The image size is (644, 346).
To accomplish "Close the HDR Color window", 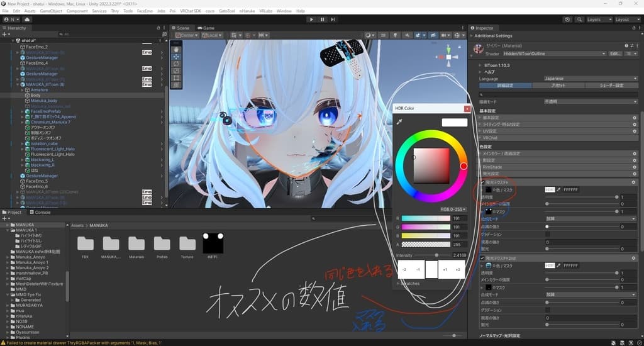I will 467,108.
